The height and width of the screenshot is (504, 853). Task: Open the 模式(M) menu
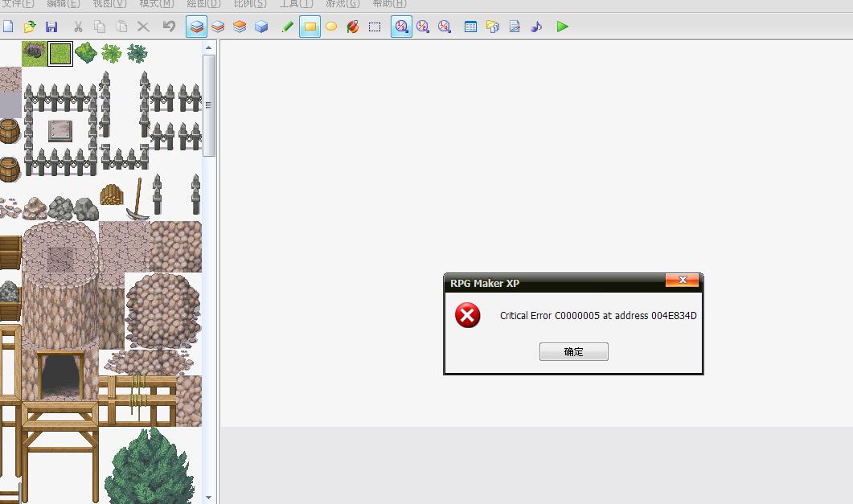(157, 4)
